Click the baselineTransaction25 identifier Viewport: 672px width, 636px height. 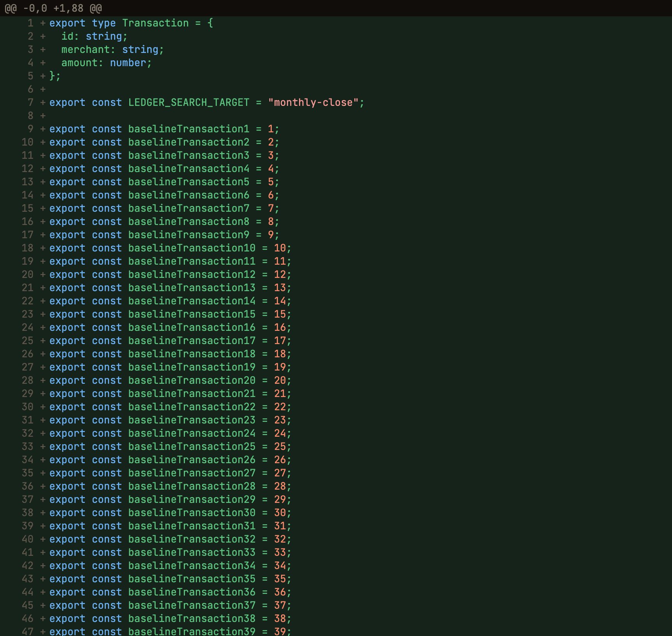click(x=192, y=446)
